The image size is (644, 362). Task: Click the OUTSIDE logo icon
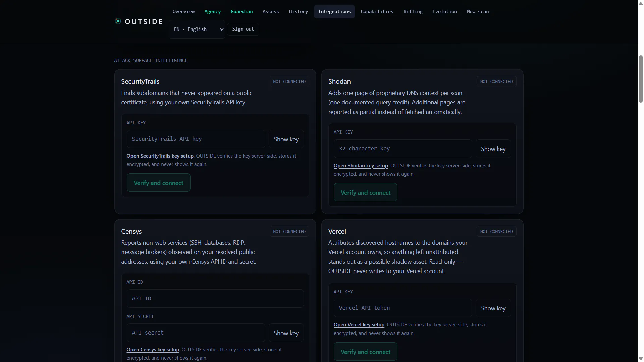pos(118,21)
